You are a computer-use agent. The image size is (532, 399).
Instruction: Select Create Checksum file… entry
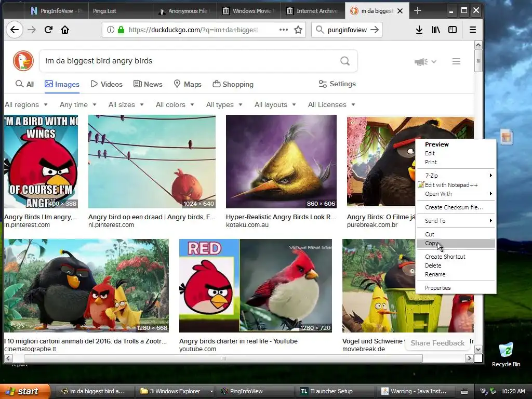point(455,207)
